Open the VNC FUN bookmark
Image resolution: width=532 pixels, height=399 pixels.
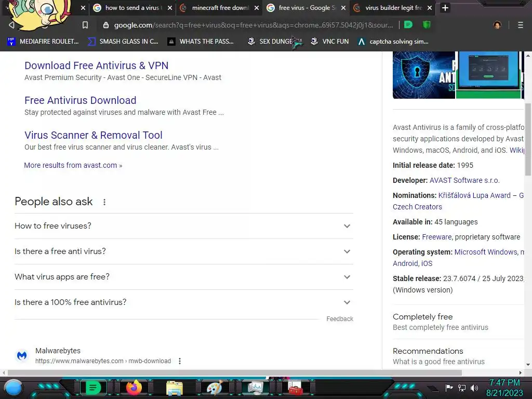tap(330, 42)
